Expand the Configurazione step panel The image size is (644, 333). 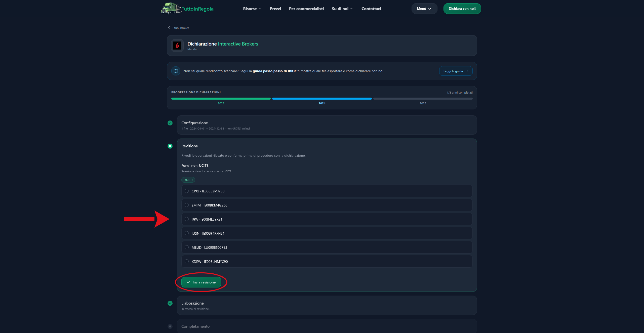coord(327,125)
